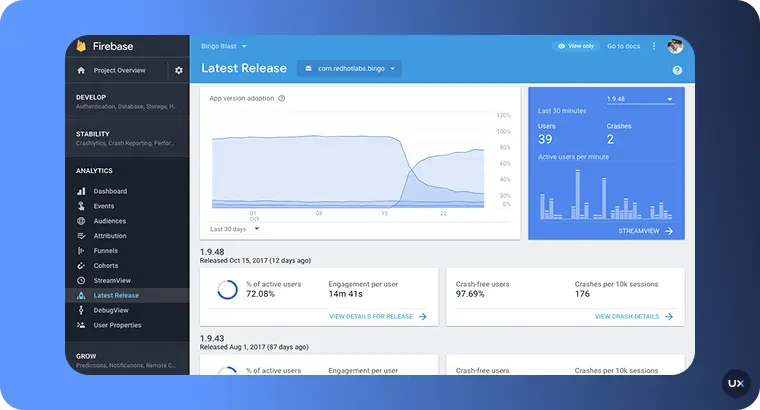
Task: Click Project Overview label
Action: point(119,70)
